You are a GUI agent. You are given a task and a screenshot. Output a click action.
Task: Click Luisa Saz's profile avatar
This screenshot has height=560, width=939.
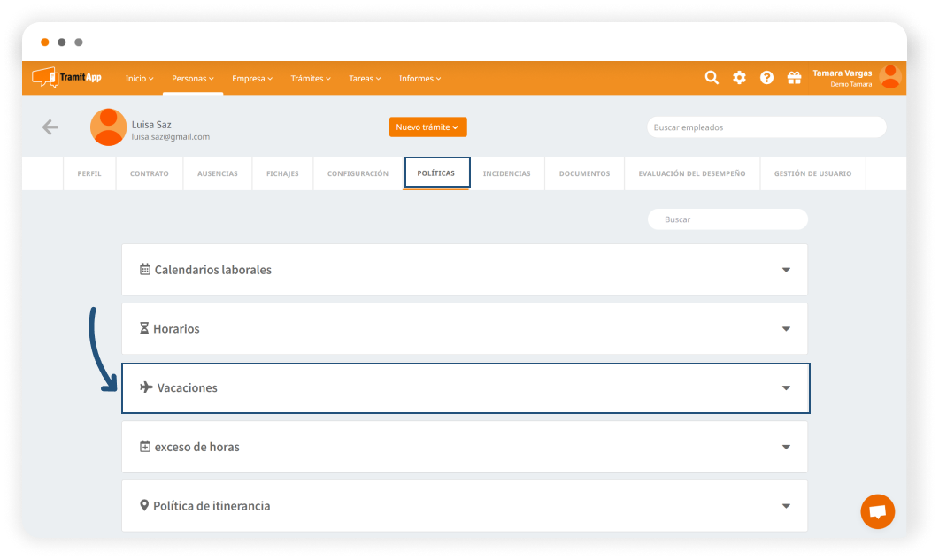click(108, 127)
